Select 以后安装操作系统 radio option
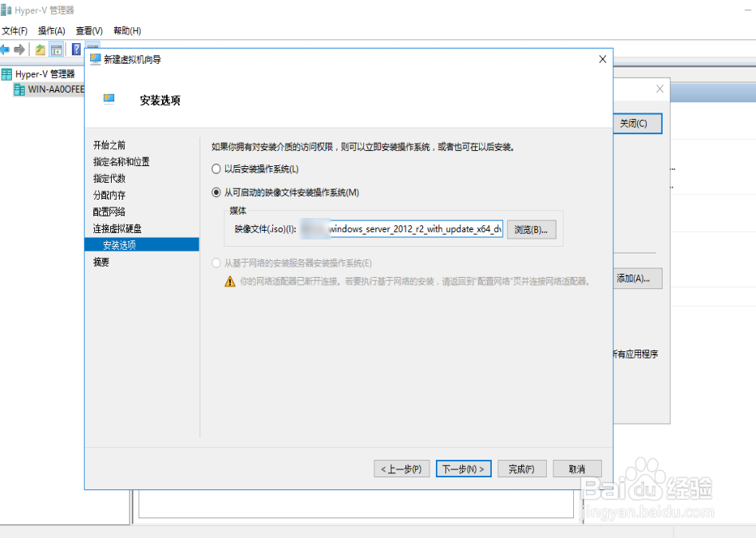Image resolution: width=756 pixels, height=538 pixels. click(x=216, y=169)
